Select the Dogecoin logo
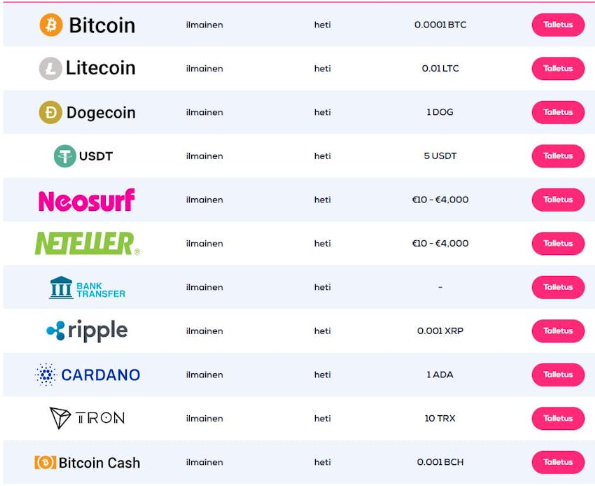 click(x=87, y=112)
